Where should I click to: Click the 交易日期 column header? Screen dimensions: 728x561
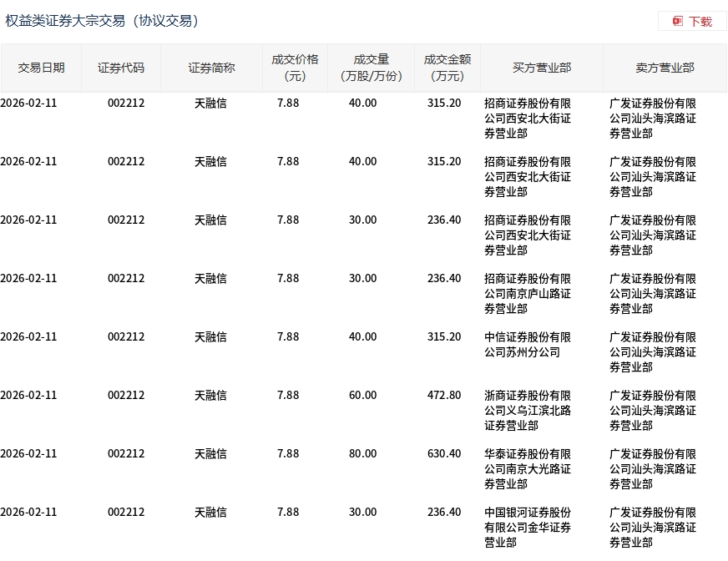[x=41, y=68]
